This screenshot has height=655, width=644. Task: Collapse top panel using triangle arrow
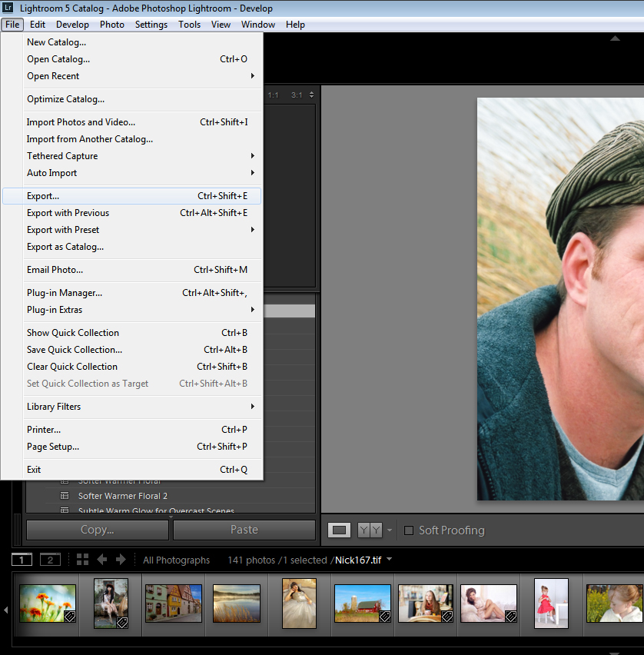[615, 38]
